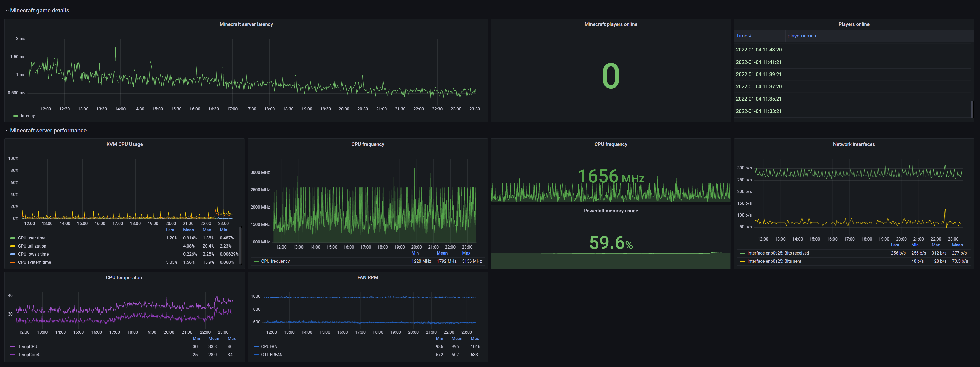Click the 1656 MHz stat value

tap(611, 176)
